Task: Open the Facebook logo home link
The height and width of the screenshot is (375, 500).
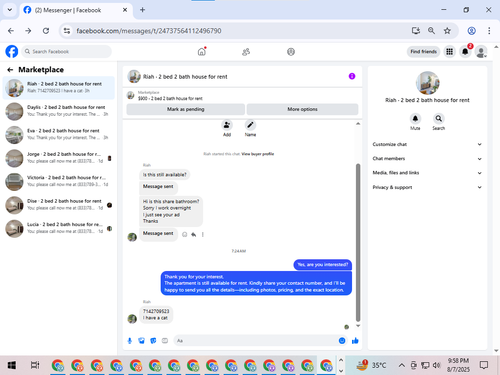Action: [x=12, y=52]
